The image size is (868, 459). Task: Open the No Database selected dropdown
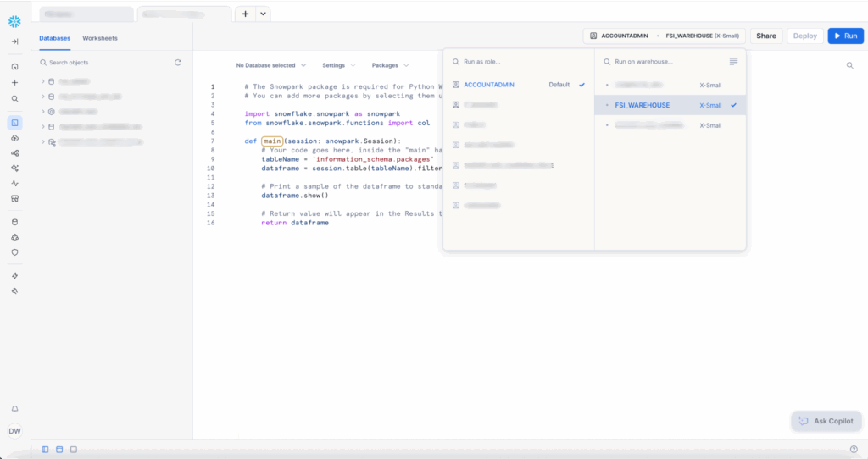click(x=270, y=65)
